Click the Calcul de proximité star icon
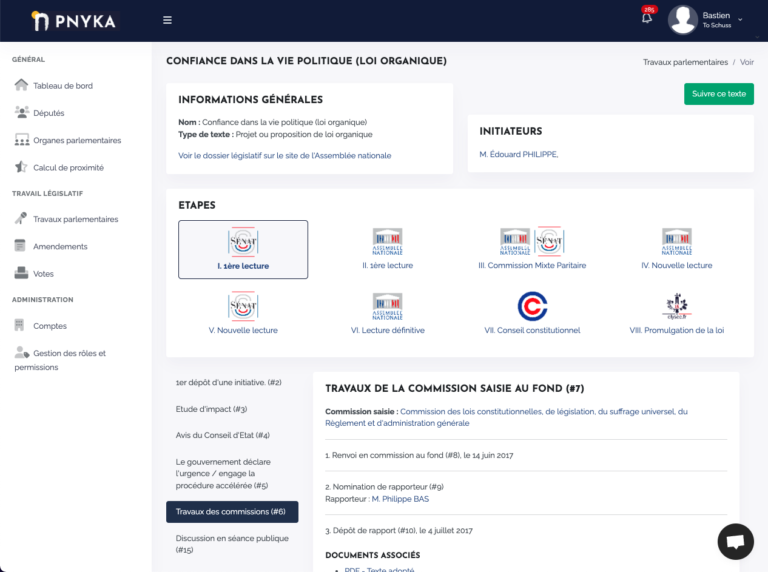 coord(21,167)
